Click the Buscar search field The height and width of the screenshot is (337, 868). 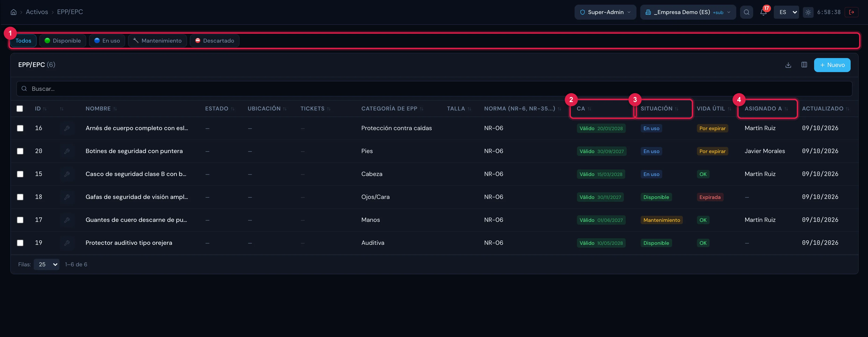click(434, 89)
